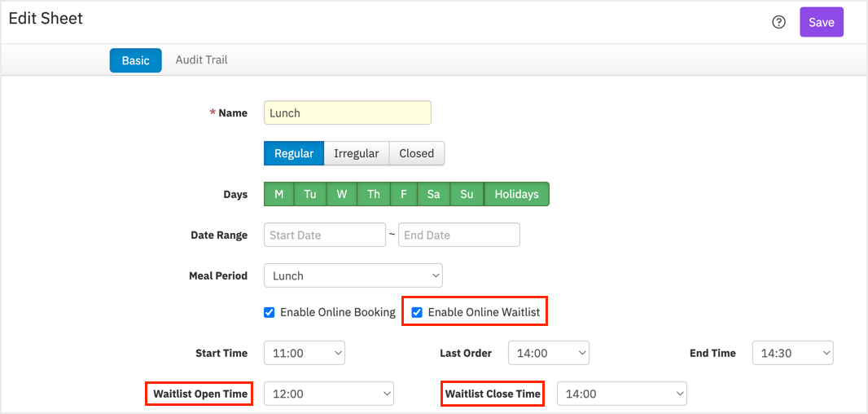Toggle the Holidays day button
The height and width of the screenshot is (414, 868).
(x=516, y=194)
